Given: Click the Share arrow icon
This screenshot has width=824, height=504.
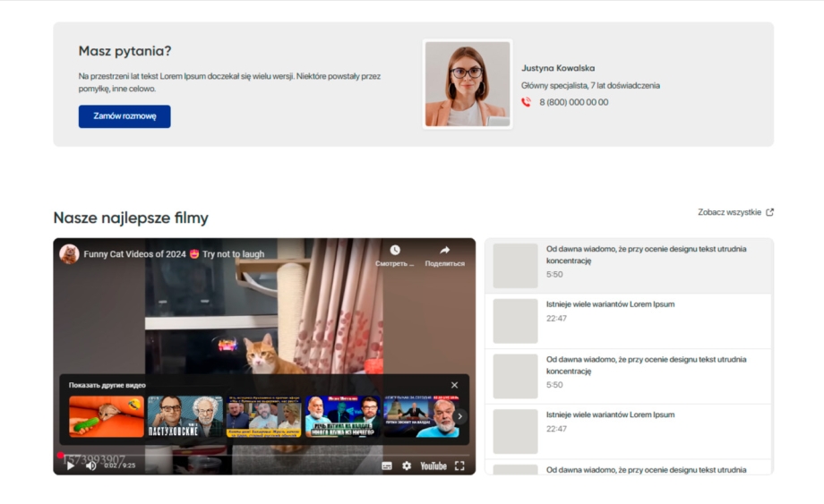Looking at the screenshot, I should pyautogui.click(x=444, y=251).
